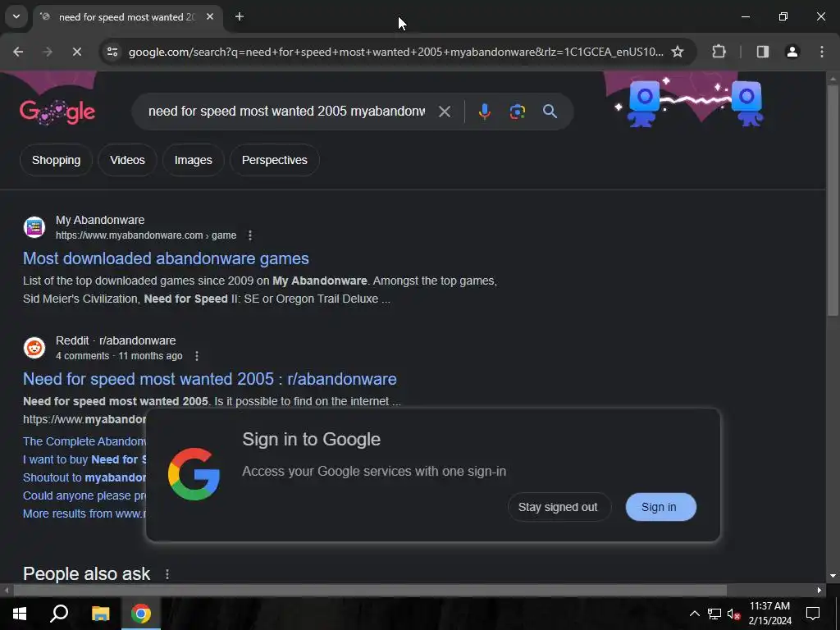840x630 pixels.
Task: Open the network status tray icon
Action: coord(714,614)
